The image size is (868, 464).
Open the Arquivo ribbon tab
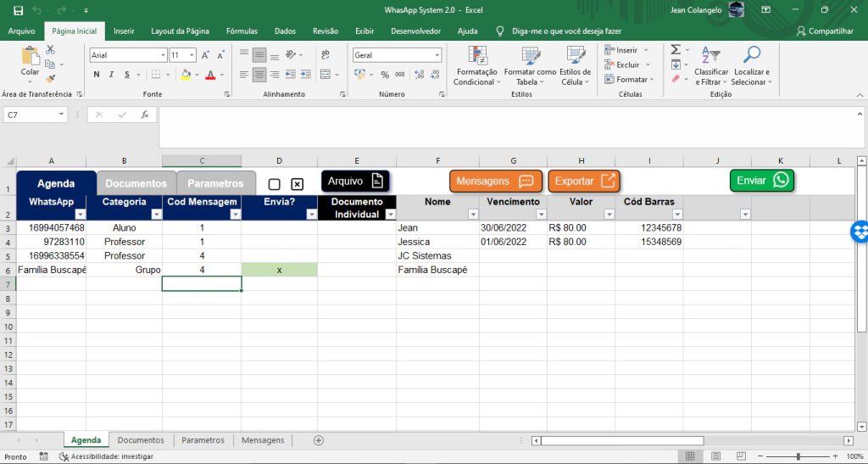21,31
